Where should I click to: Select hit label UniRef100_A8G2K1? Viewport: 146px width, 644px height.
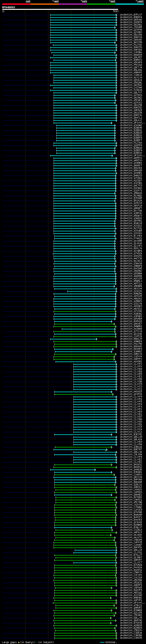(131, 299)
